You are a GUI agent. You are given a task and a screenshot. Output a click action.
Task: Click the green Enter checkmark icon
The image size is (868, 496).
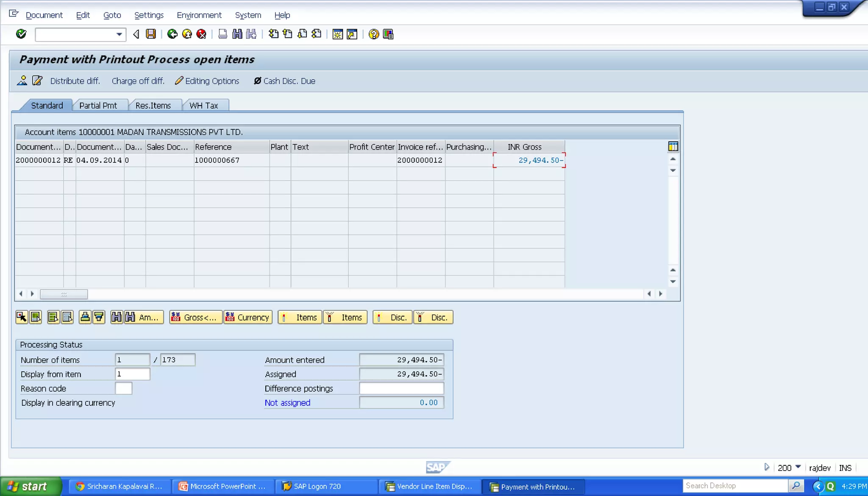pyautogui.click(x=21, y=34)
